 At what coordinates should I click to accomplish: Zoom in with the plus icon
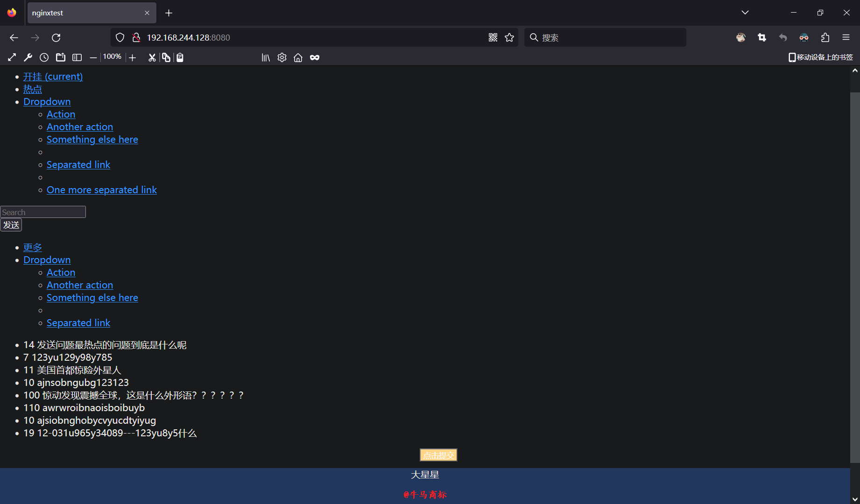pyautogui.click(x=133, y=57)
